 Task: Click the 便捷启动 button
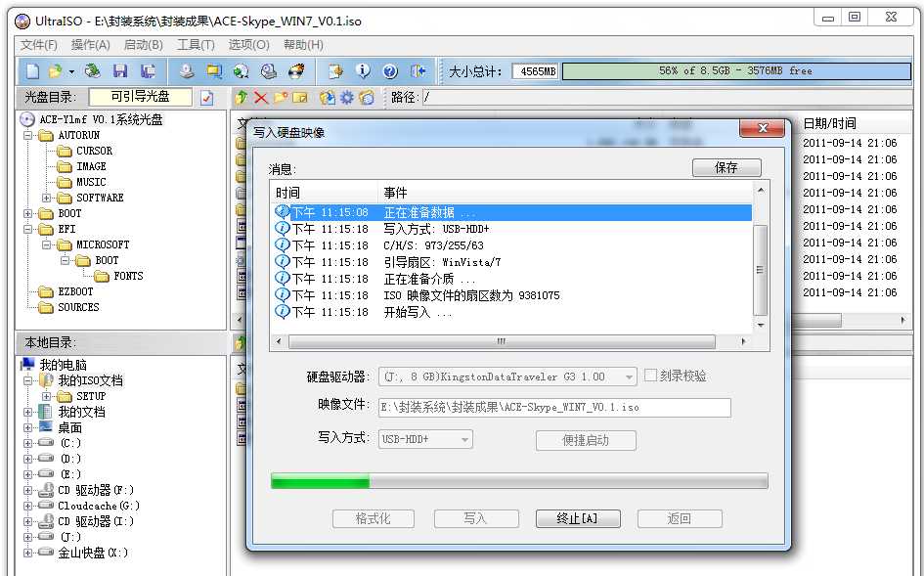tap(586, 440)
